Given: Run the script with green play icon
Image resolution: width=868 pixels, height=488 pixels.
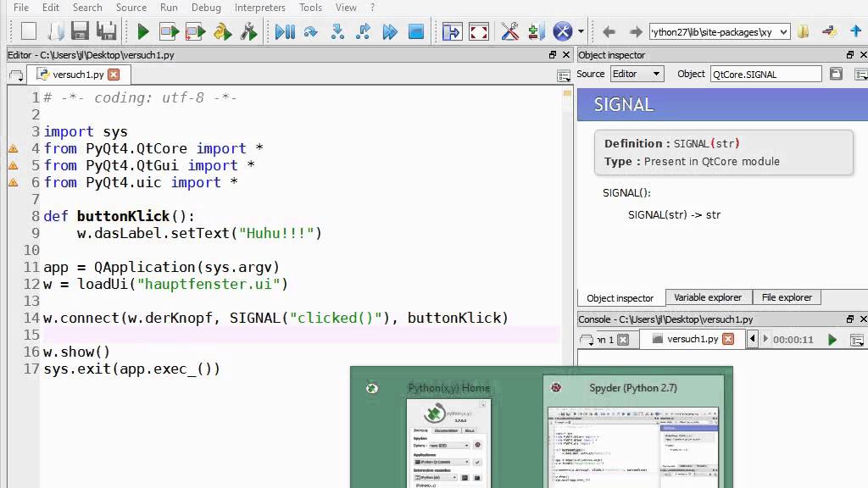Looking at the screenshot, I should 142,31.
